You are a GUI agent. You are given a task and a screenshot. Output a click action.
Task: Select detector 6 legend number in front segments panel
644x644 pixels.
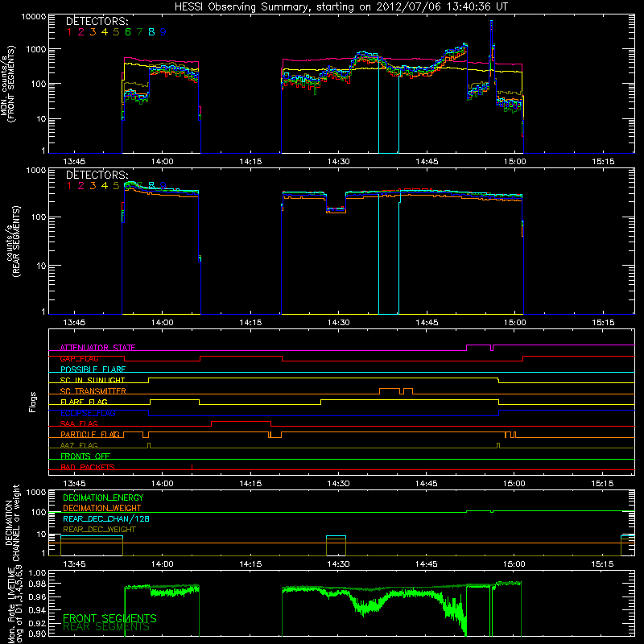tap(128, 32)
